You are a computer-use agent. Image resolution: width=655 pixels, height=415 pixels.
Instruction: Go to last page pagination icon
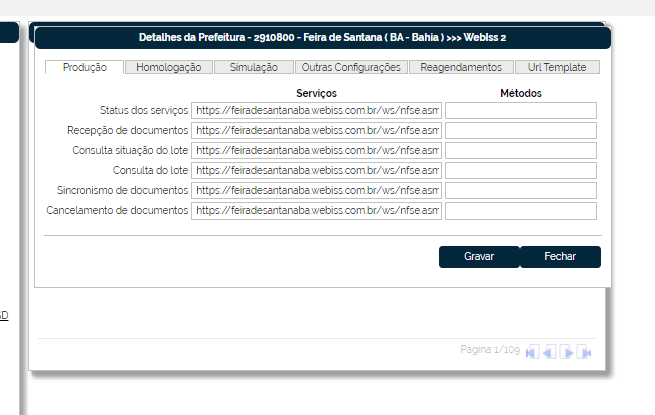(584, 352)
